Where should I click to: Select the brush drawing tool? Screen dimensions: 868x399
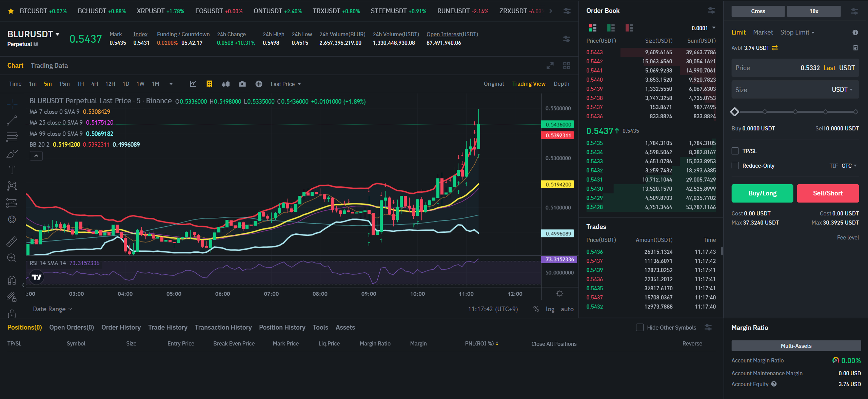[12, 153]
